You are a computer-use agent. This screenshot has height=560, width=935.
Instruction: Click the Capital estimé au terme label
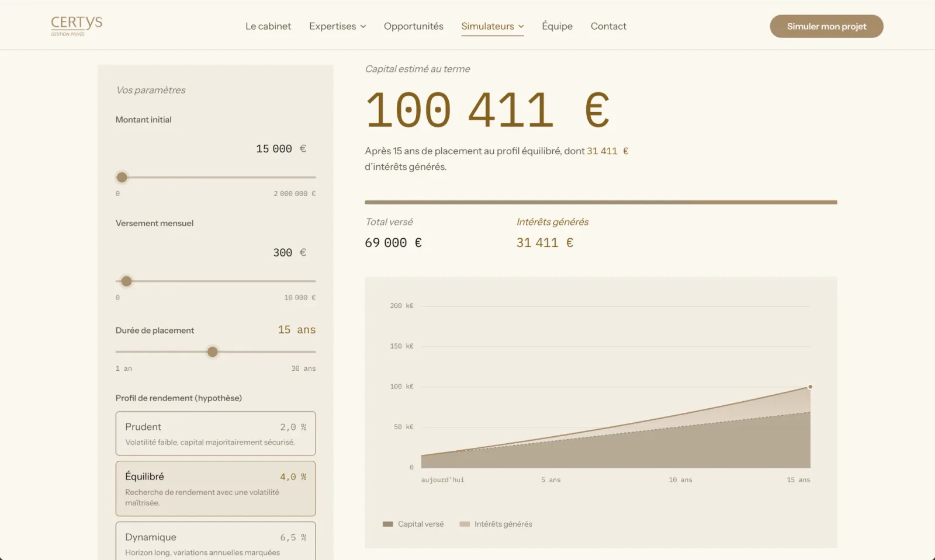click(x=417, y=69)
